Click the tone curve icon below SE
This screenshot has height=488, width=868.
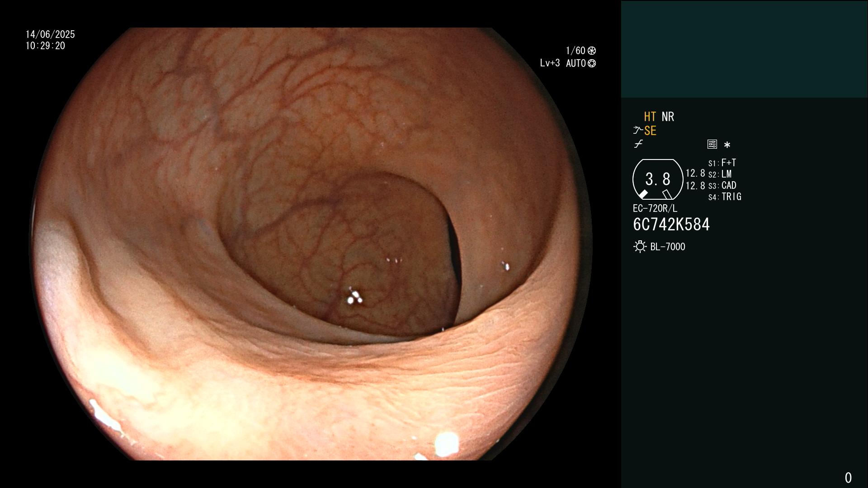[x=638, y=144]
